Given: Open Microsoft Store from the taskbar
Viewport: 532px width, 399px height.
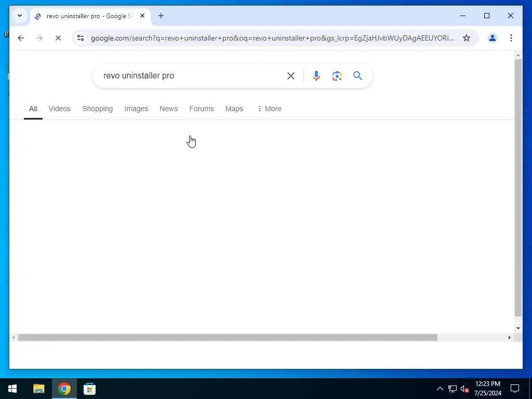Looking at the screenshot, I should 89,389.
